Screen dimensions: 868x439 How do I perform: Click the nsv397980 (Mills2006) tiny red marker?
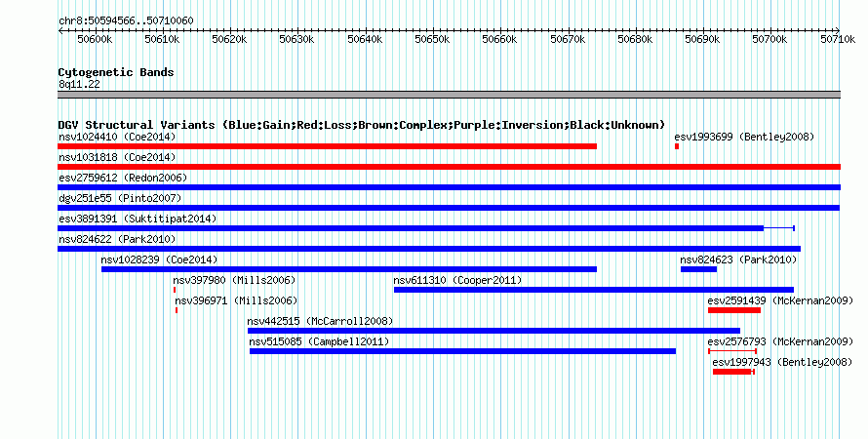[175, 290]
